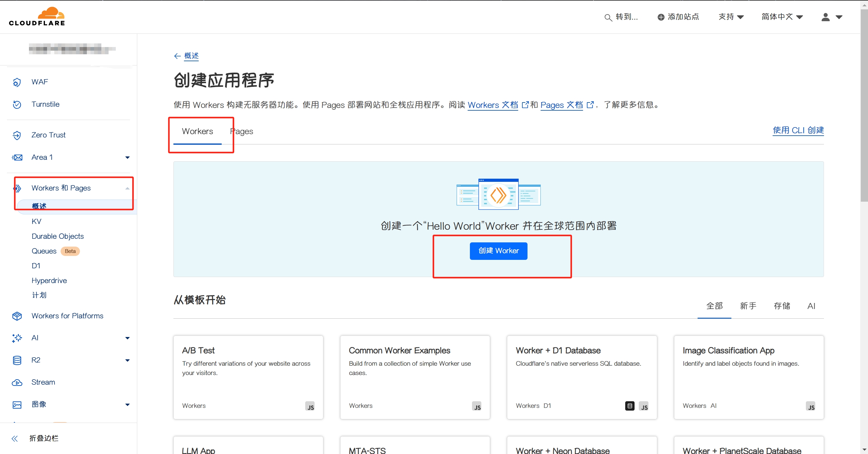Click the page vertical scrollbar
The image size is (868, 454).
(864, 105)
